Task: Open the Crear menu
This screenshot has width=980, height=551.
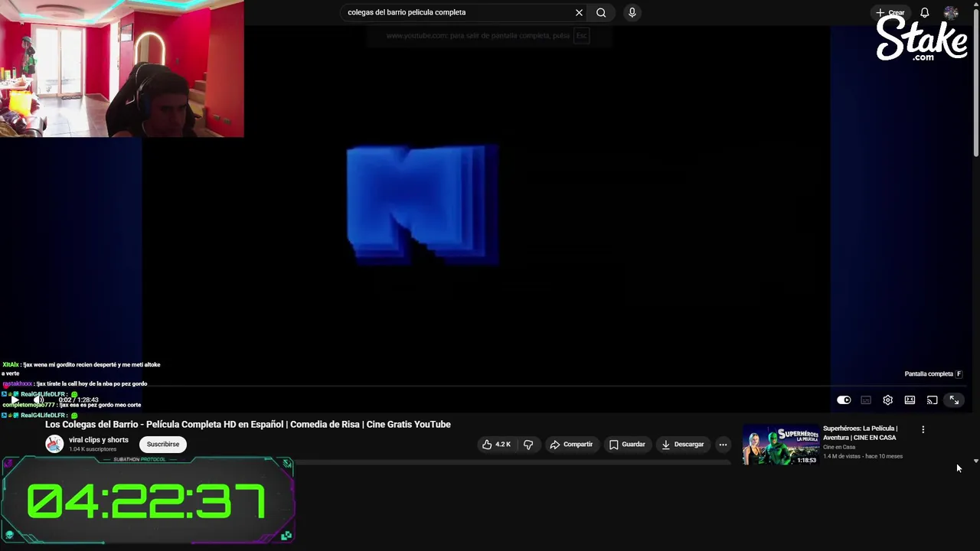Action: [x=890, y=12]
